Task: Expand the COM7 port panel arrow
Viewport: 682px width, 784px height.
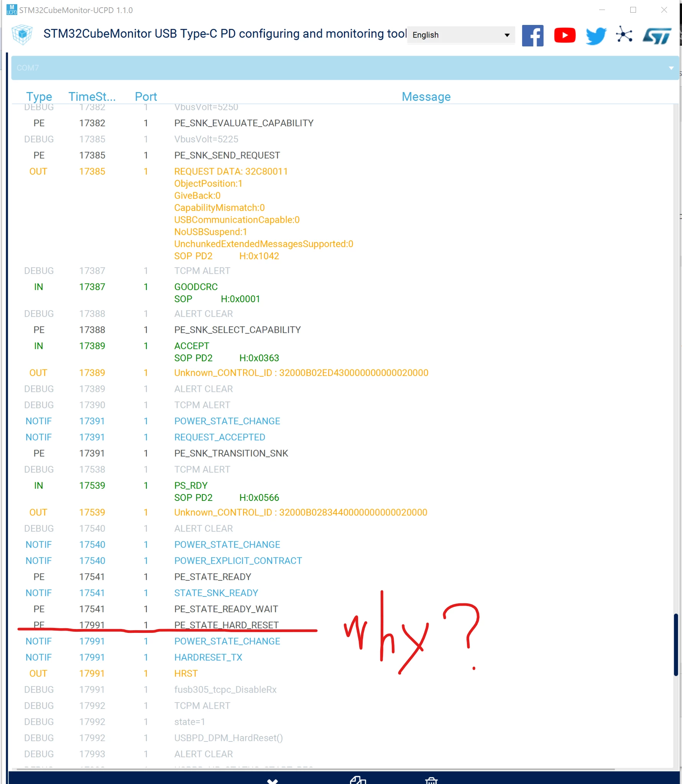Action: [x=671, y=68]
